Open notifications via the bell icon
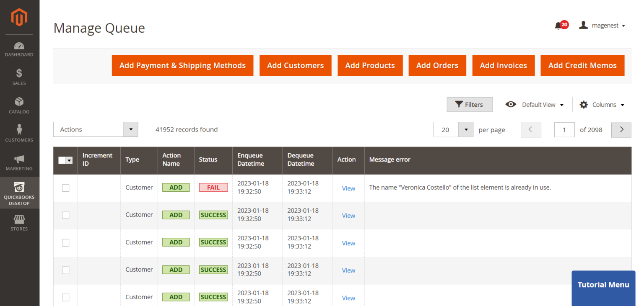644x306 pixels. (558, 25)
